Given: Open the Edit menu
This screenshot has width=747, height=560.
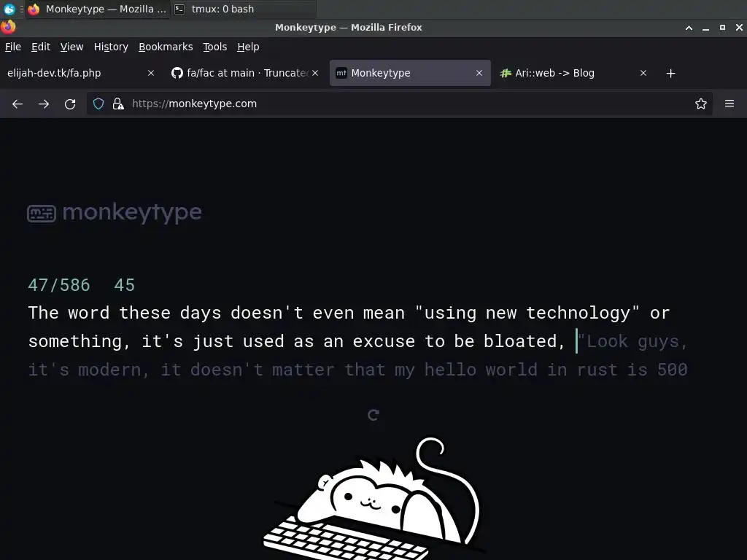Looking at the screenshot, I should click(41, 47).
